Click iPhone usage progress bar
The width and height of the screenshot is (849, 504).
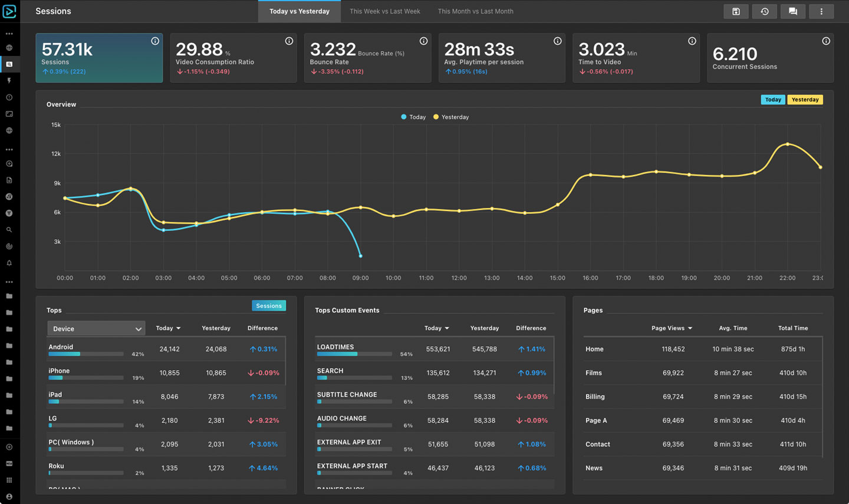tap(86, 378)
